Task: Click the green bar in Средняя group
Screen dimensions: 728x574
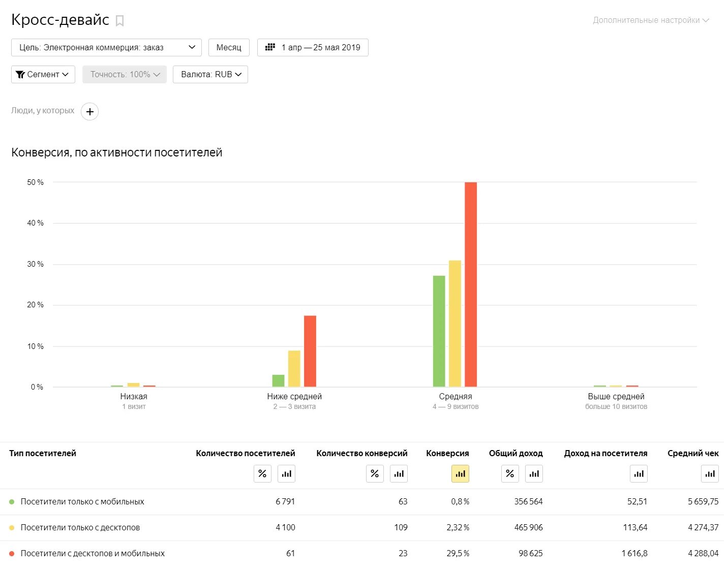Action: [439, 331]
